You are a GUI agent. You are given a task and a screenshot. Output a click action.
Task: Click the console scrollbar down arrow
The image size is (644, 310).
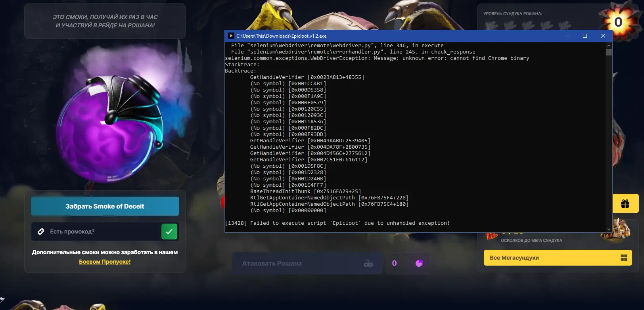(x=609, y=229)
